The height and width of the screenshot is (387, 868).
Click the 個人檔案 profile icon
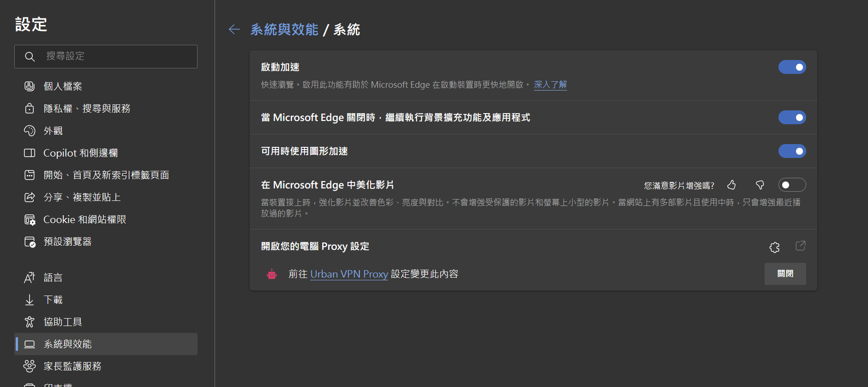click(30, 86)
